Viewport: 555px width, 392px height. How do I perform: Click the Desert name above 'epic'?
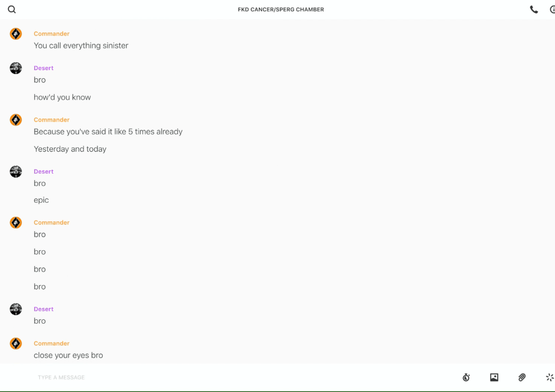coord(44,171)
